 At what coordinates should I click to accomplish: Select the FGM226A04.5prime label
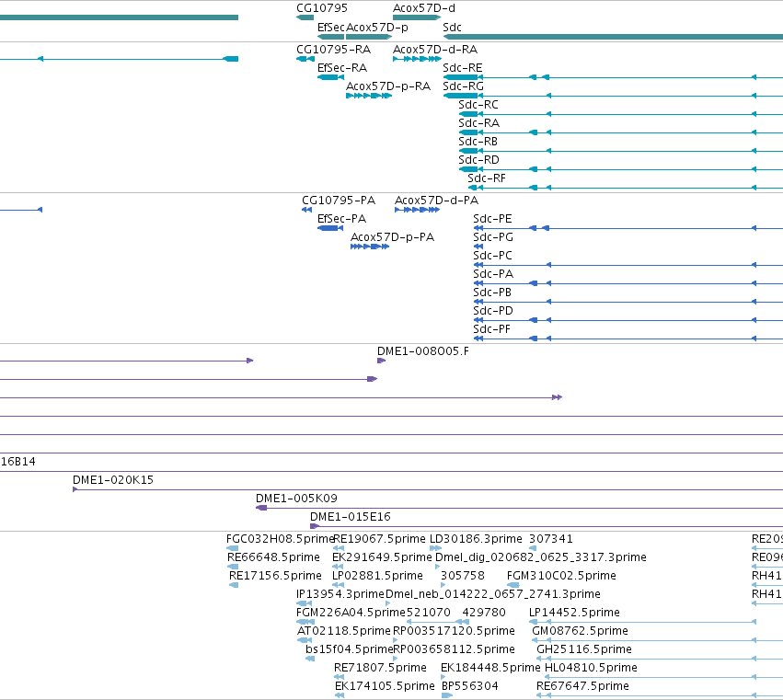tap(351, 614)
